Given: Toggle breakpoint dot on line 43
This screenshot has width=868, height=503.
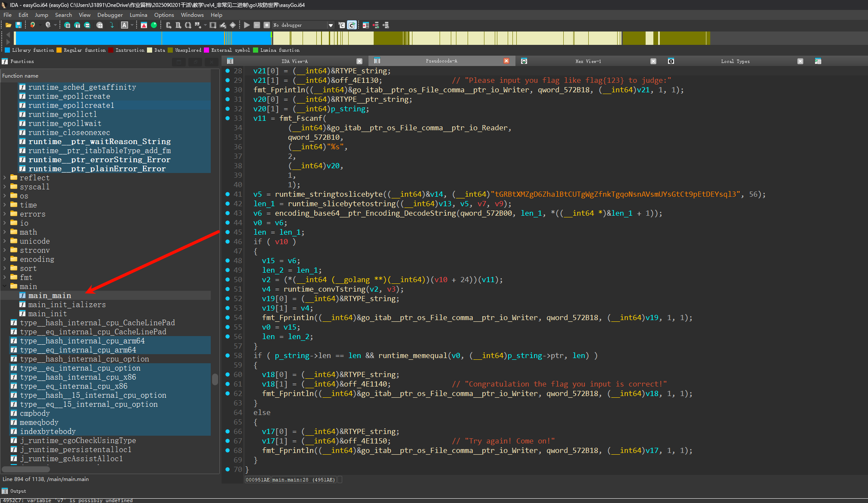Looking at the screenshot, I should 228,213.
